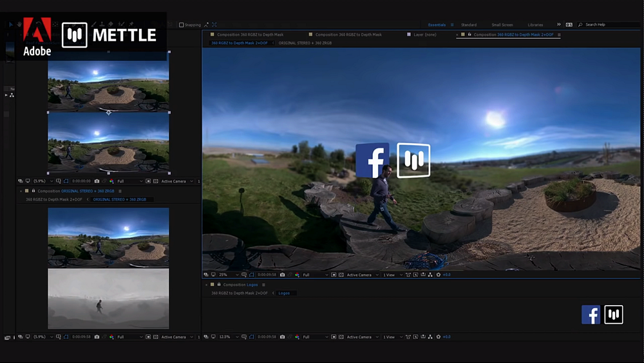Adjust exposure value +0.0 in the 25% viewer
644x363 pixels.
click(447, 275)
